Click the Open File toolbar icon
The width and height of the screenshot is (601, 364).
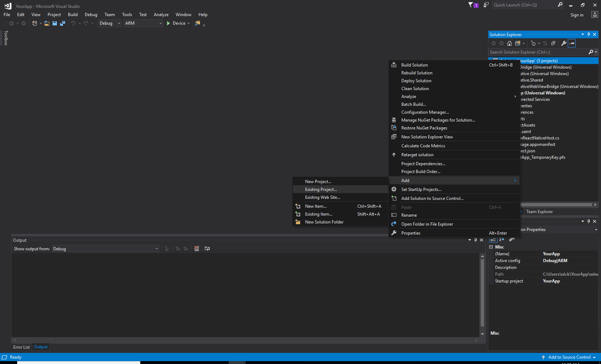tap(47, 23)
